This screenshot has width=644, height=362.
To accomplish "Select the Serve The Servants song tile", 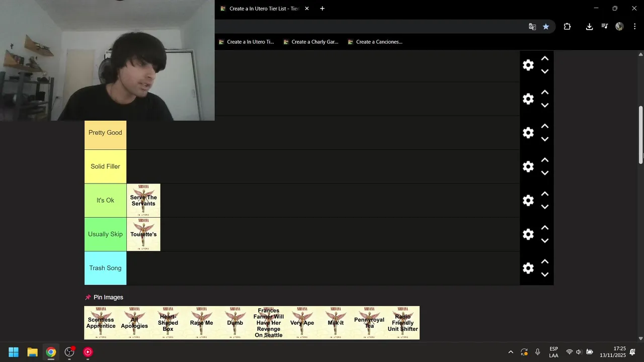I will pyautogui.click(x=143, y=200).
